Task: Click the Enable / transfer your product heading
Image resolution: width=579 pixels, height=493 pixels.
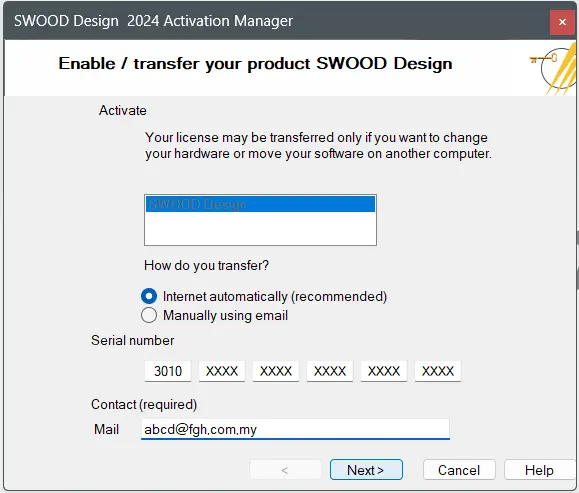Action: (255, 64)
